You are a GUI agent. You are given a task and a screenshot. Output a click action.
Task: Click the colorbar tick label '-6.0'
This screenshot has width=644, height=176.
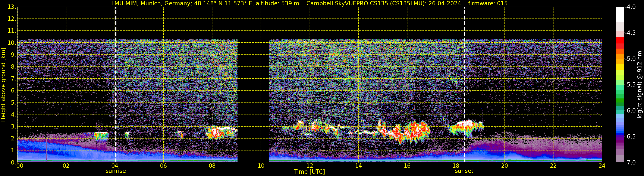pyautogui.click(x=630, y=110)
